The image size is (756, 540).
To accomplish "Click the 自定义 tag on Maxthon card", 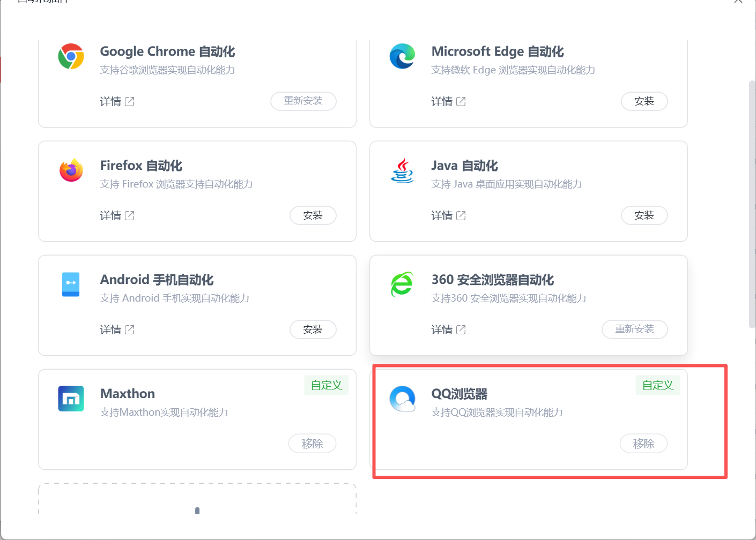I will tap(327, 385).
